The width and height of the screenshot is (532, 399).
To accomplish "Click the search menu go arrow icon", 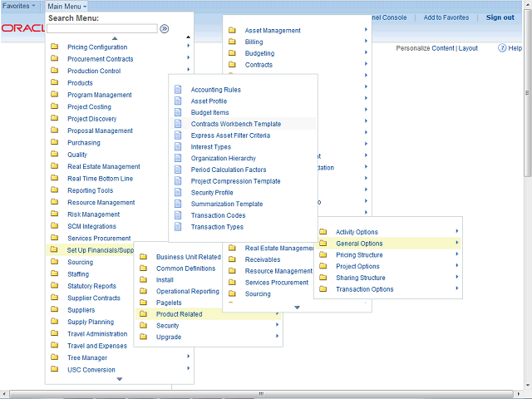I will coord(165,29).
